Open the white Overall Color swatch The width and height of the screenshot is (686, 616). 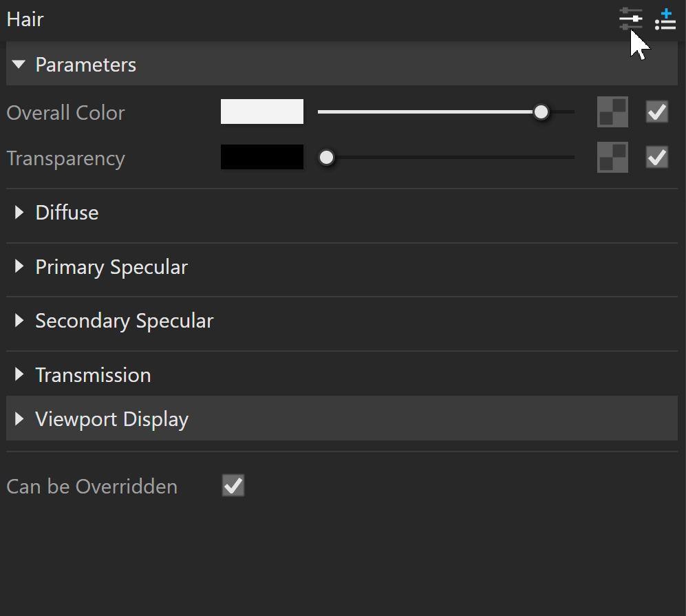261,111
